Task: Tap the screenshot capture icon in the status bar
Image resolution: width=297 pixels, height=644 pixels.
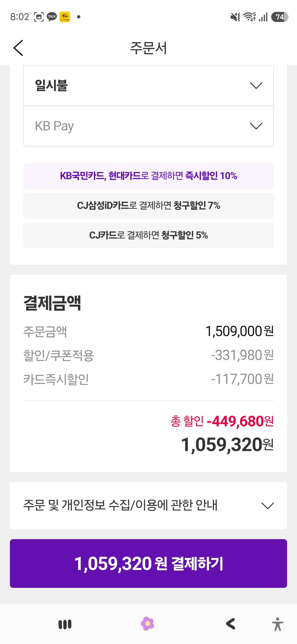Action: coord(39,17)
